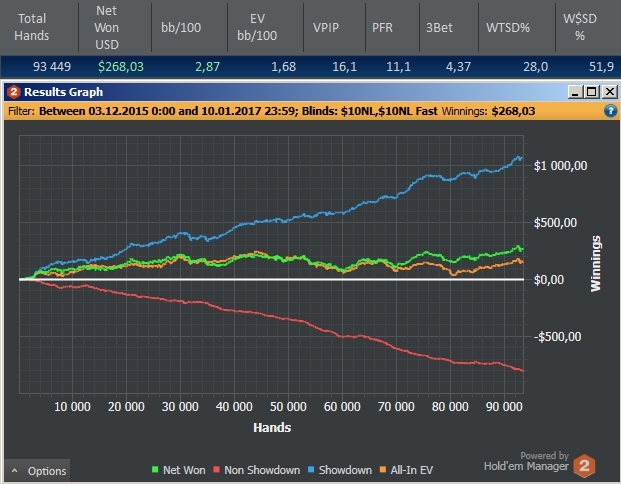Screen dimensions: 621x484
Task: Expand the Options panel
Action: [x=37, y=471]
